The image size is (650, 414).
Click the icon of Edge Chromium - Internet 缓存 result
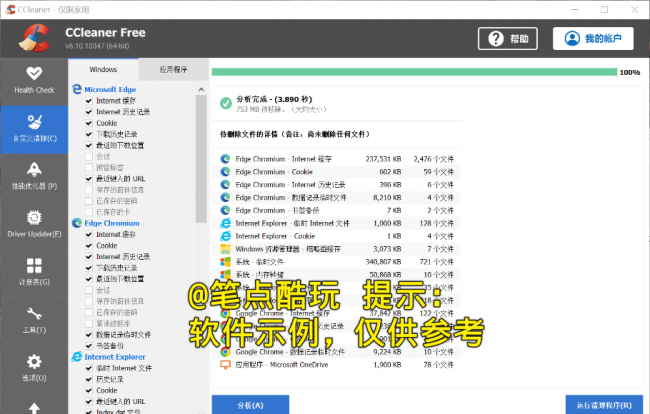point(225,159)
